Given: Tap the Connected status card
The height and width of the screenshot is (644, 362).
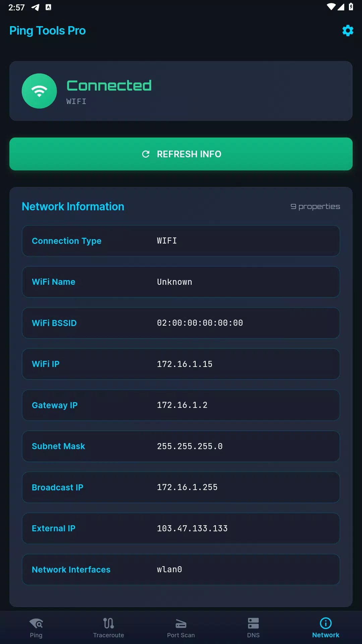Looking at the screenshot, I should pos(181,91).
